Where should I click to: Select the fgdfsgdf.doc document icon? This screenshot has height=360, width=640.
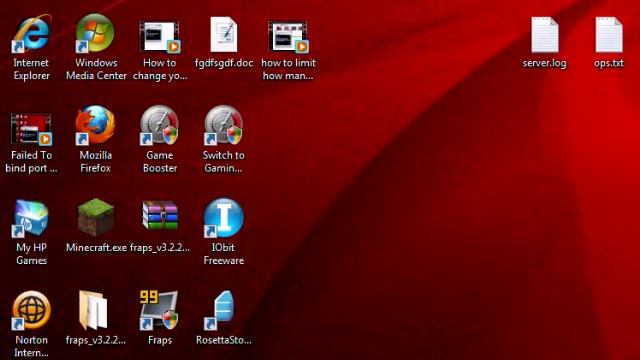(x=224, y=35)
